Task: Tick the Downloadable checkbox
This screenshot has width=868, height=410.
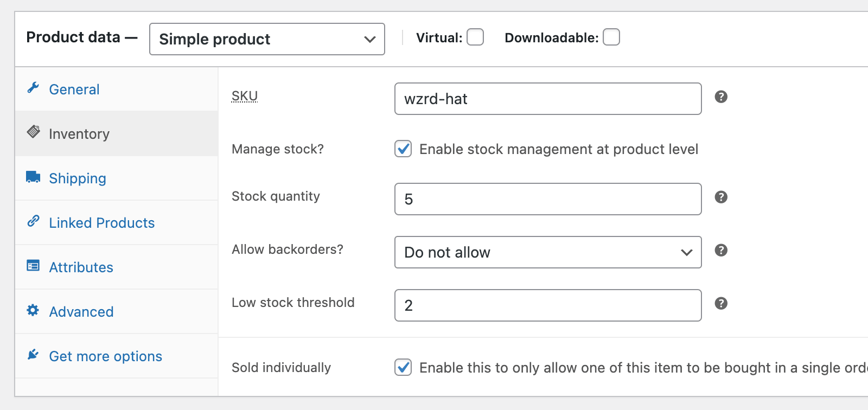Action: coord(611,37)
